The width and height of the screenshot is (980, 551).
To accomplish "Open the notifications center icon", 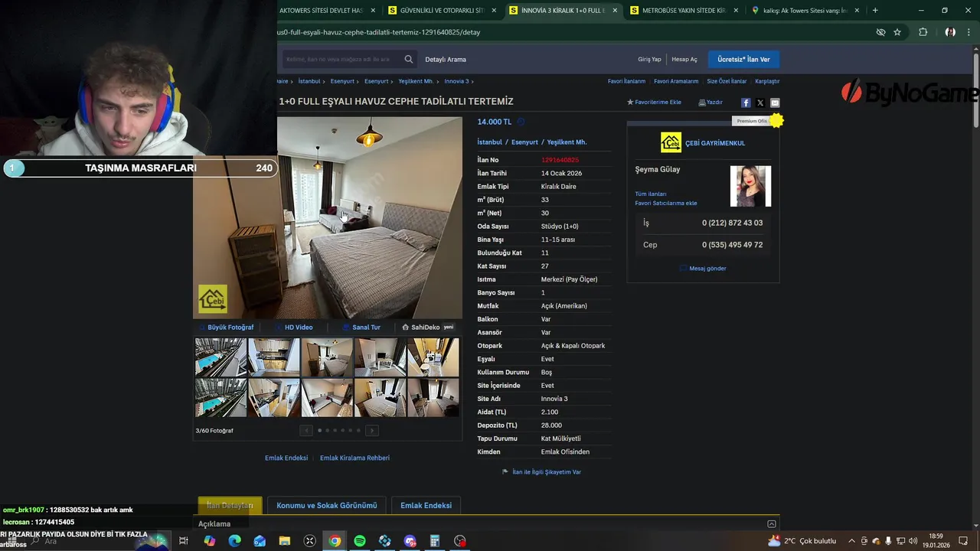I will click(x=963, y=541).
